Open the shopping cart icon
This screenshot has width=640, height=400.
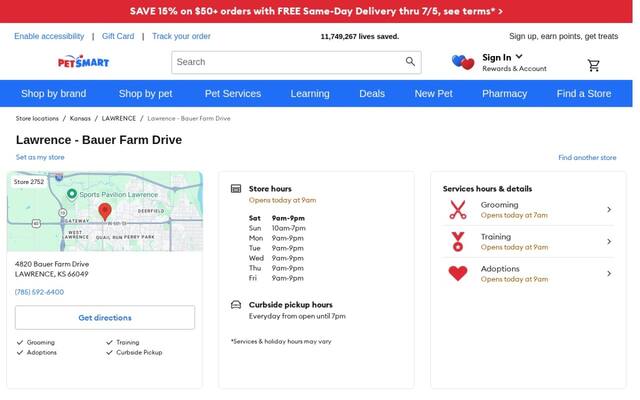(x=593, y=65)
